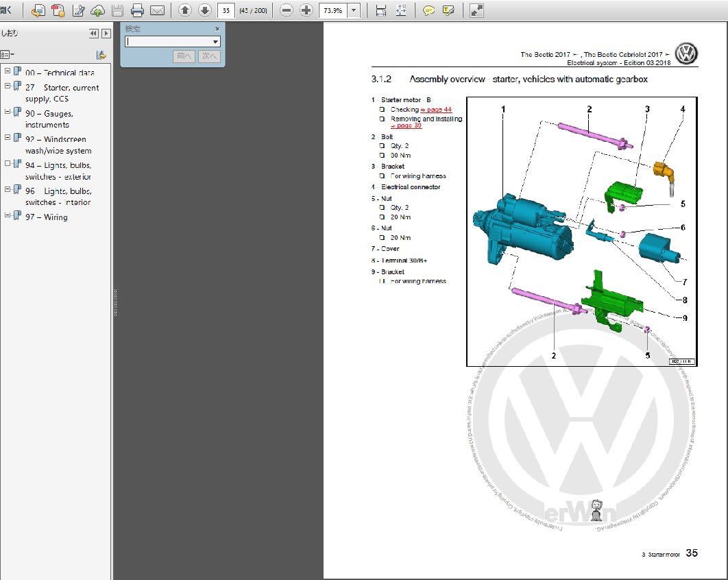
Task: Open the search field dropdown arrow
Action: pyautogui.click(x=215, y=42)
